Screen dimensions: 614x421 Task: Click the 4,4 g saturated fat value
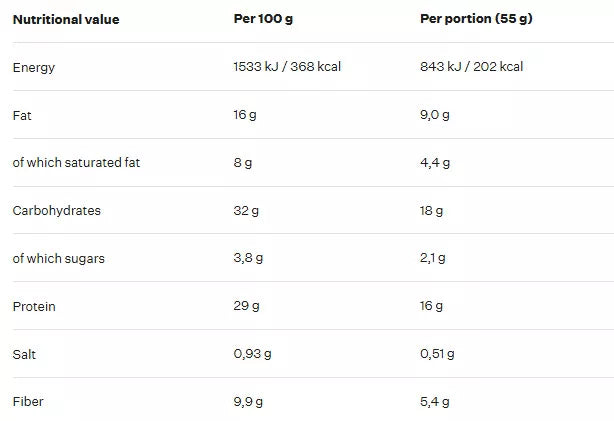pos(435,163)
